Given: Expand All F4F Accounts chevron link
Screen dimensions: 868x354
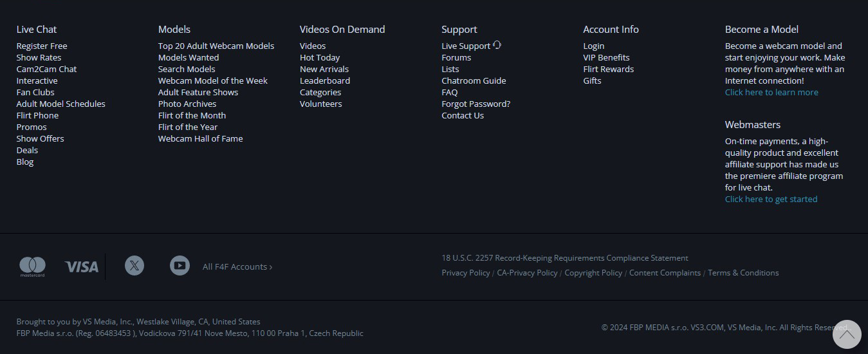Looking at the screenshot, I should pos(237,266).
